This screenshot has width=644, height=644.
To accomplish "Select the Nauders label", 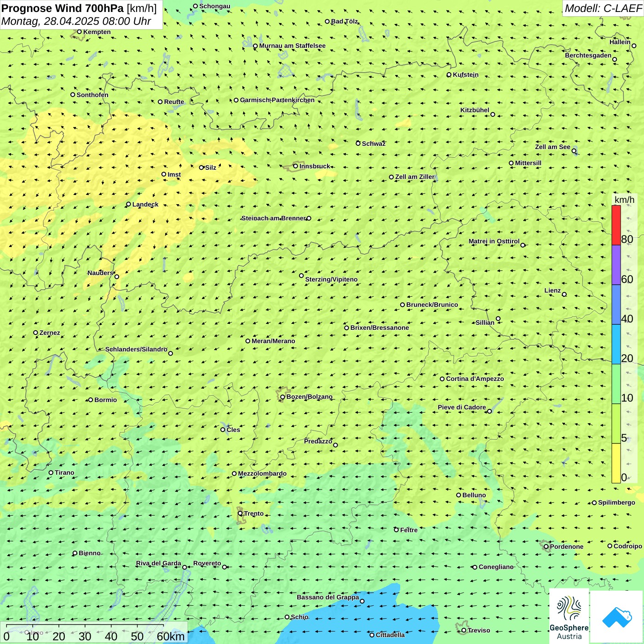I will pyautogui.click(x=100, y=273).
